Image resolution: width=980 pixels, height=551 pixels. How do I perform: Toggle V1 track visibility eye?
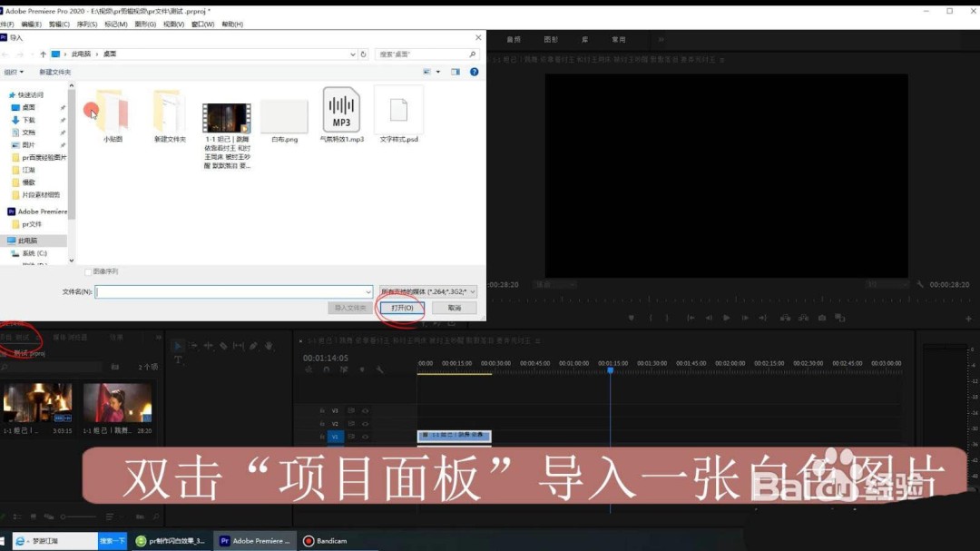(x=365, y=438)
